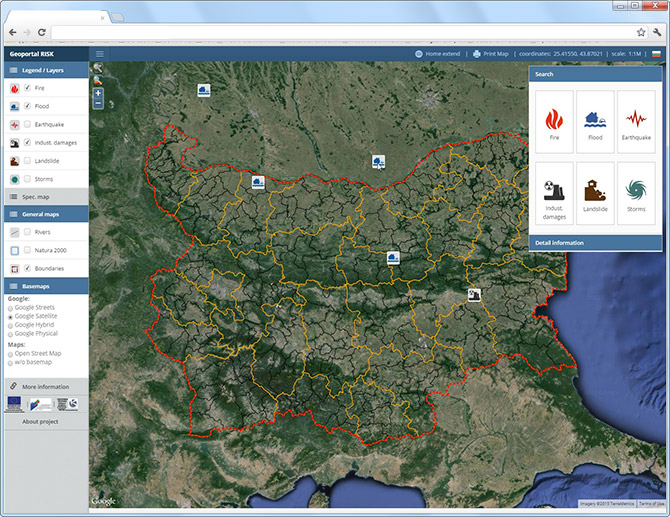Viewport: 670px width, 517px height.
Task: Select the Flood search tile
Action: coord(595,122)
